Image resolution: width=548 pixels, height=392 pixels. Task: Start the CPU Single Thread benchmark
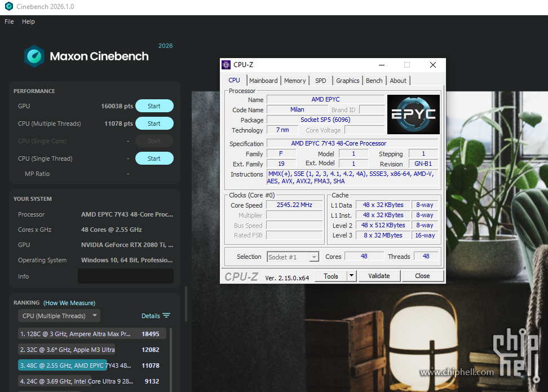pyautogui.click(x=154, y=158)
